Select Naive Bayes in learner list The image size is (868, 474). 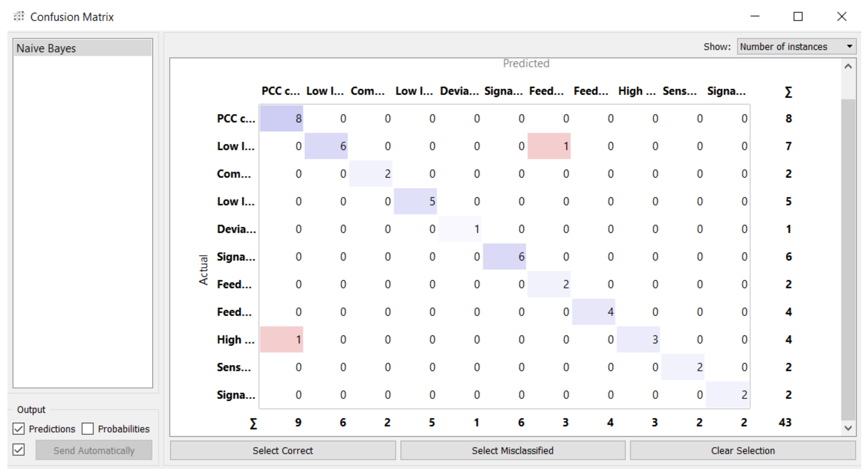pos(82,48)
